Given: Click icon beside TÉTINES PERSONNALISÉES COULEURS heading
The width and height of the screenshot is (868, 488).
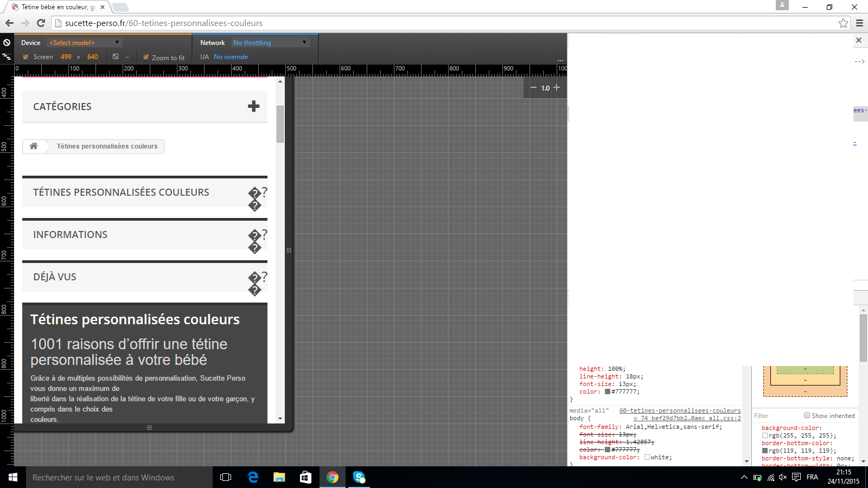Looking at the screenshot, I should 257,198.
